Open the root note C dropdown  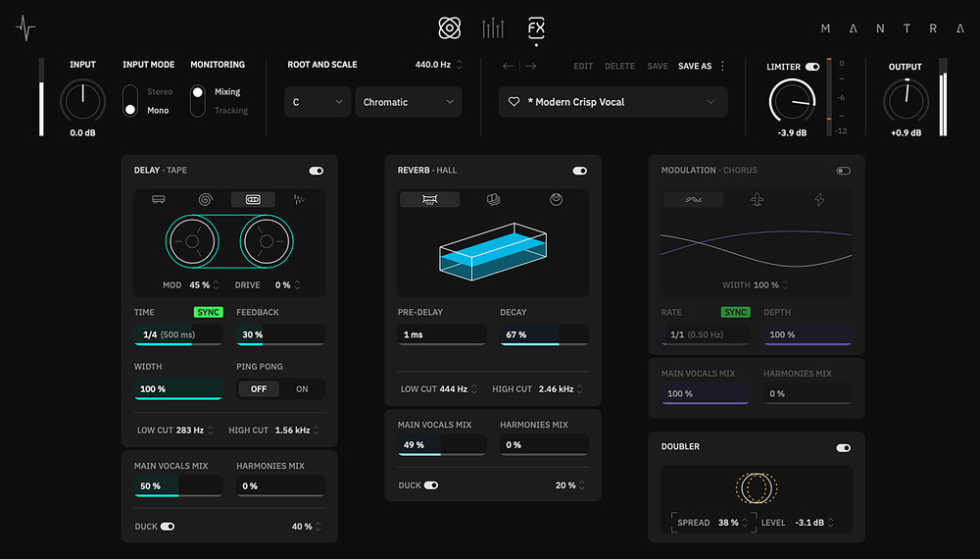pos(318,102)
